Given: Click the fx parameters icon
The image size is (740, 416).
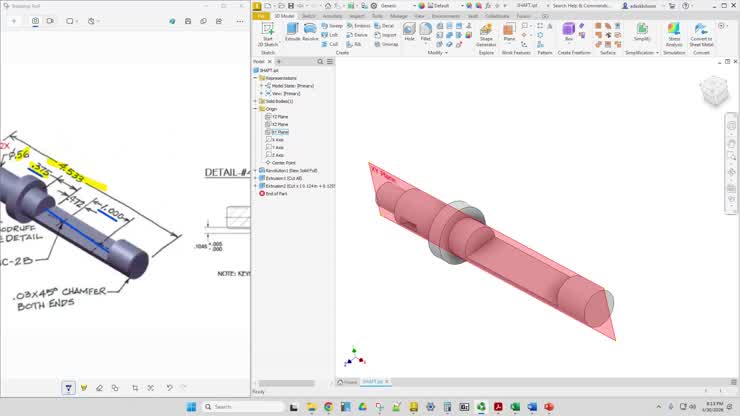Looking at the screenshot, I should 488,6.
